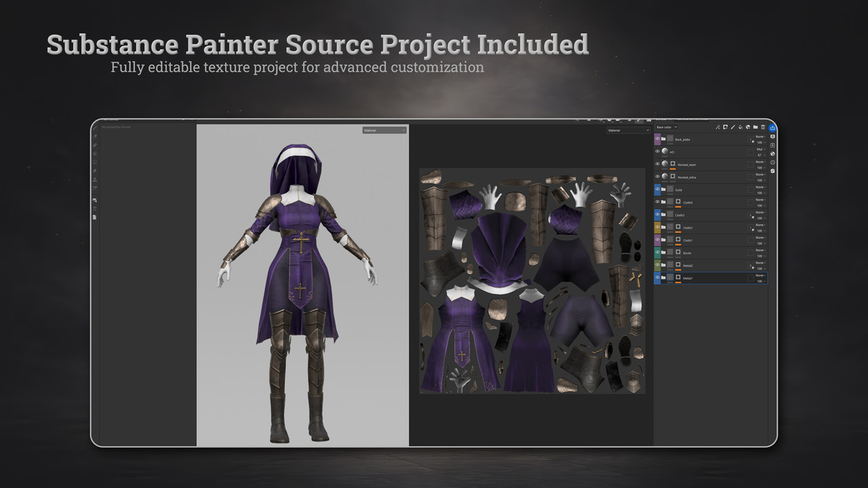Click the Metal1 opacity value 100
This screenshot has width=868, height=488.
[759, 281]
